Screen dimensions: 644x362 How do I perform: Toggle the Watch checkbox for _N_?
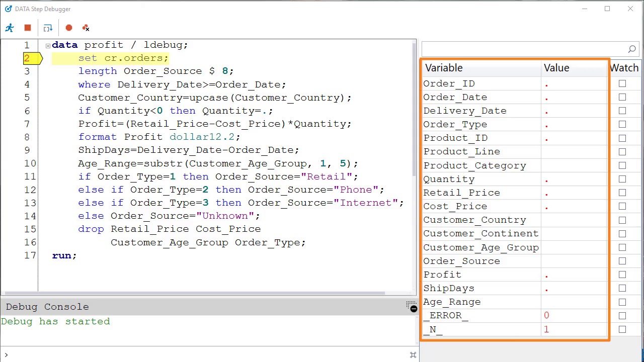(622, 329)
